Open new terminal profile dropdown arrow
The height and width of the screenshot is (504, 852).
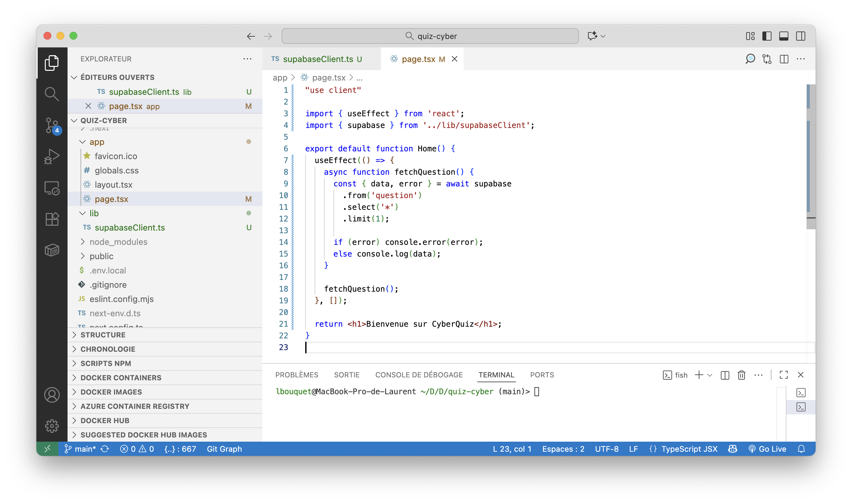pos(710,375)
